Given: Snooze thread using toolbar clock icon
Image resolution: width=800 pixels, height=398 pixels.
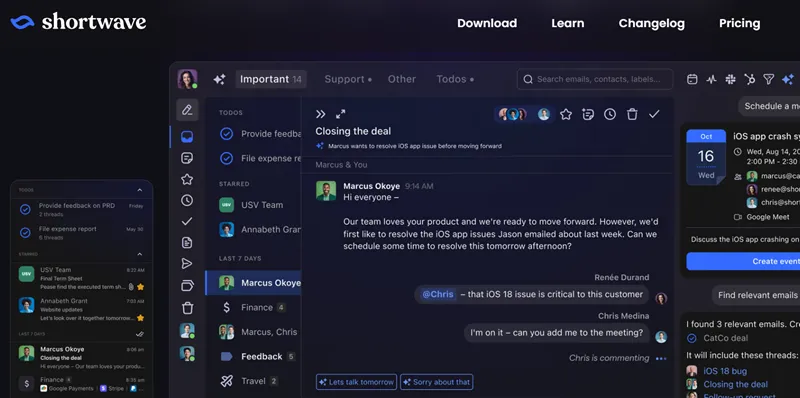Looking at the screenshot, I should tap(610, 114).
